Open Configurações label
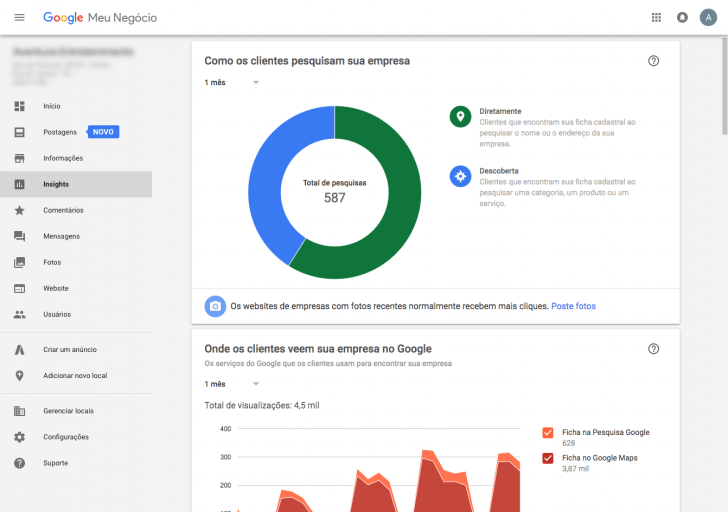The image size is (728, 512). click(x=66, y=437)
